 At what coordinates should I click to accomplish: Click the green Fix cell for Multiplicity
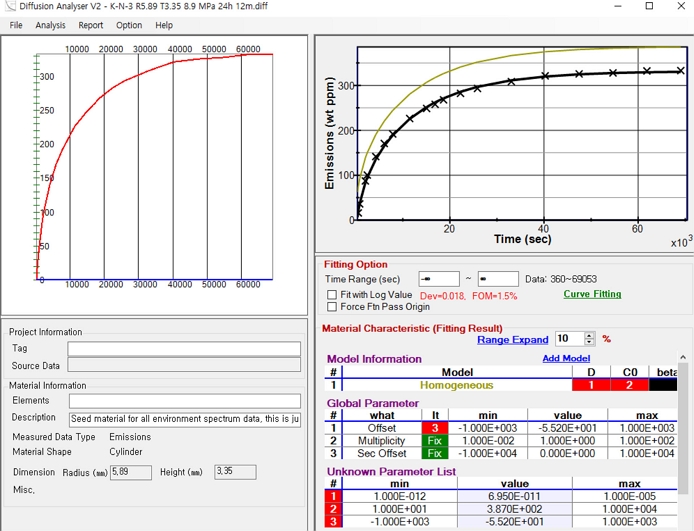[435, 440]
